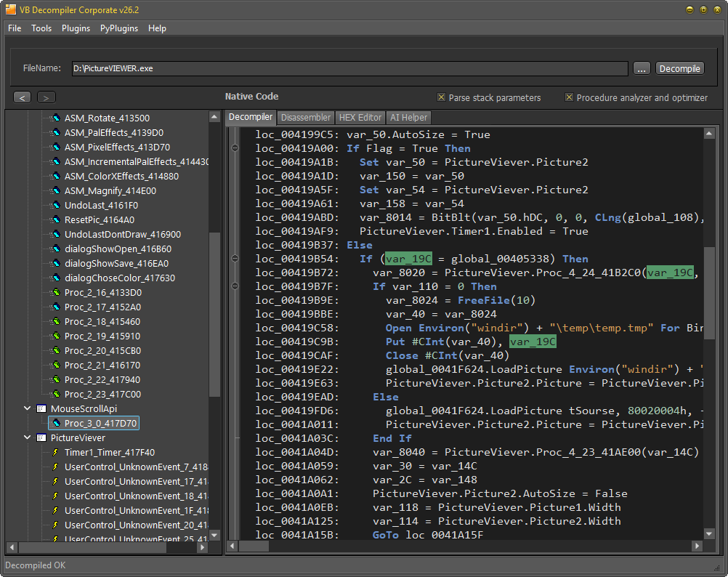Screen dimensions: 728x577
Task: Toggle Parse stack parameters checkbox
Action: click(441, 97)
